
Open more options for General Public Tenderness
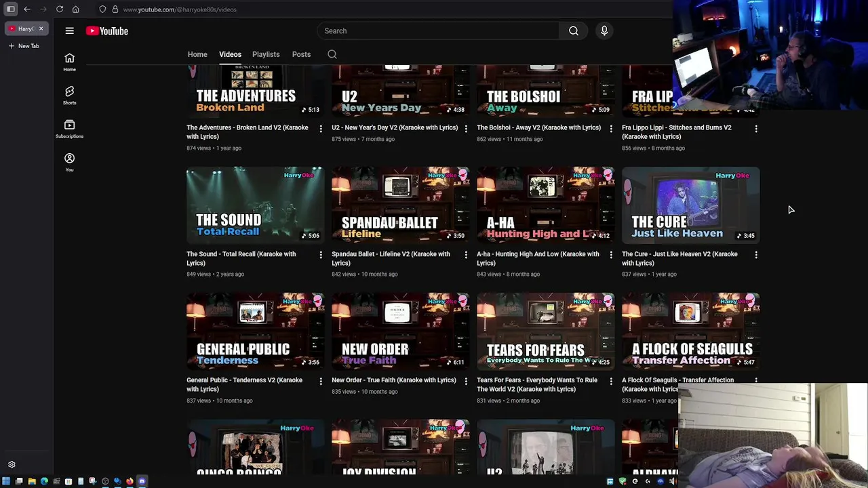click(321, 382)
